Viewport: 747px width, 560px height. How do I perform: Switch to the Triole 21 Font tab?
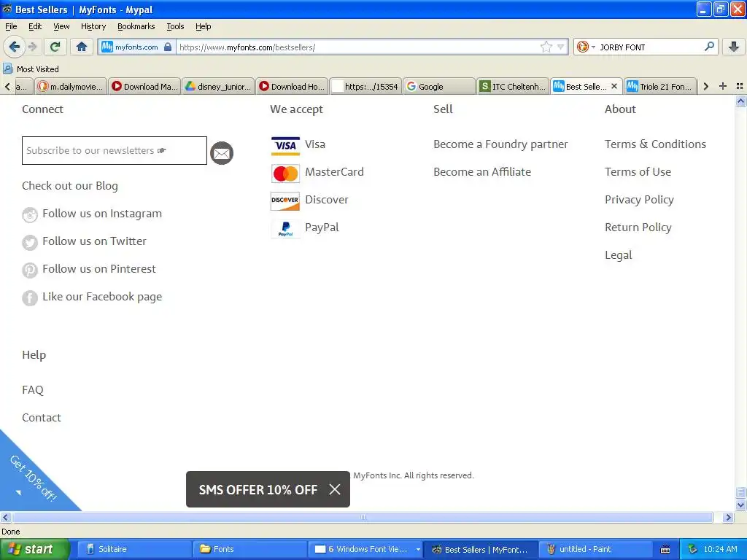point(659,86)
